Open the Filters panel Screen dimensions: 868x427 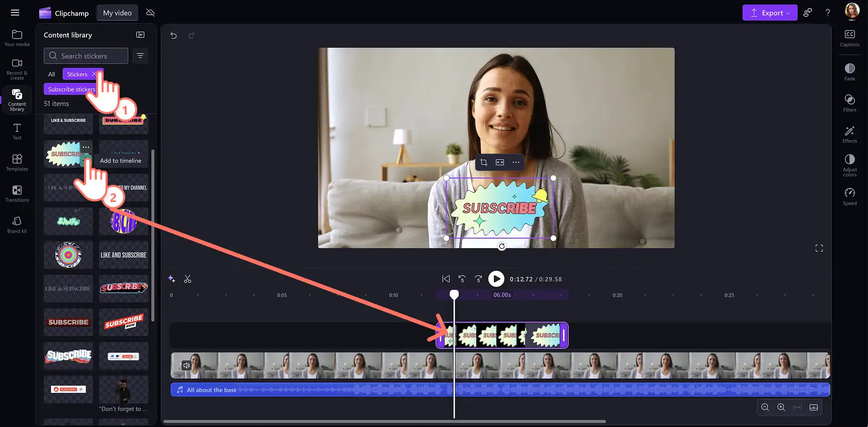point(849,103)
